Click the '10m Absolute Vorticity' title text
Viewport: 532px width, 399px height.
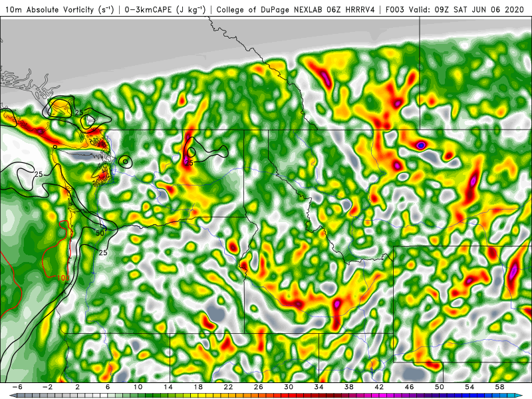tap(49, 10)
